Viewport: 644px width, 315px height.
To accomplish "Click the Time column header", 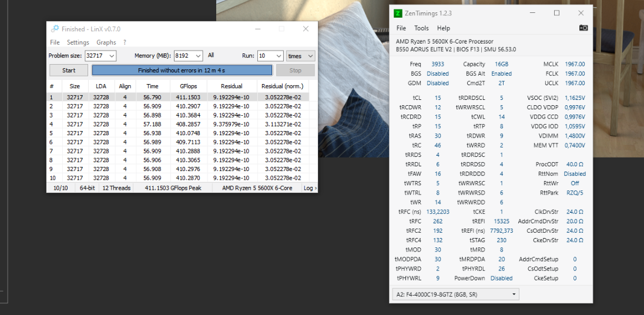I will click(152, 86).
